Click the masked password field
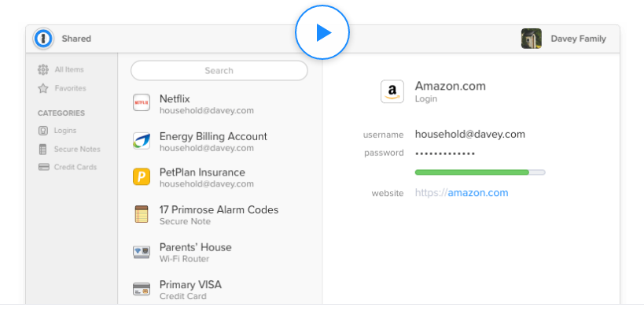 [x=445, y=154]
